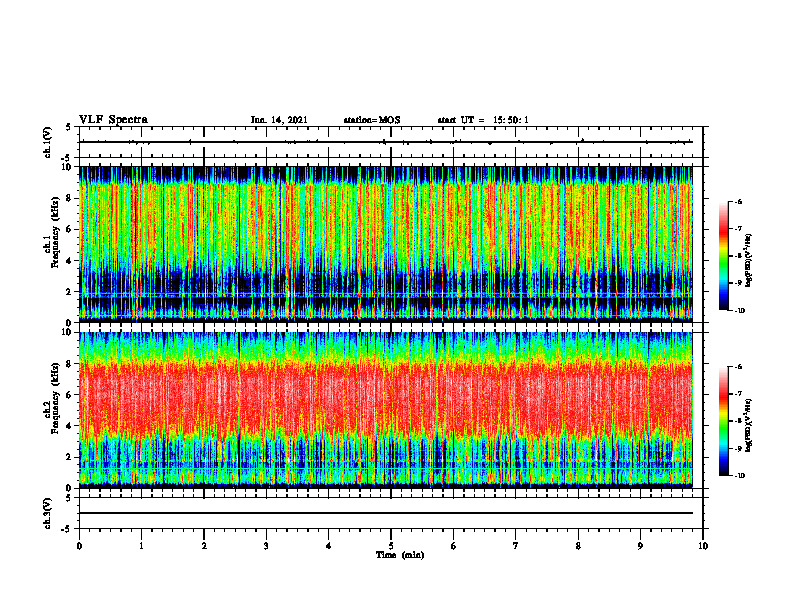Viewport: 792px width, 612px height.
Task: Click the ch.2 frequency tick "4"
Action: 71,426
